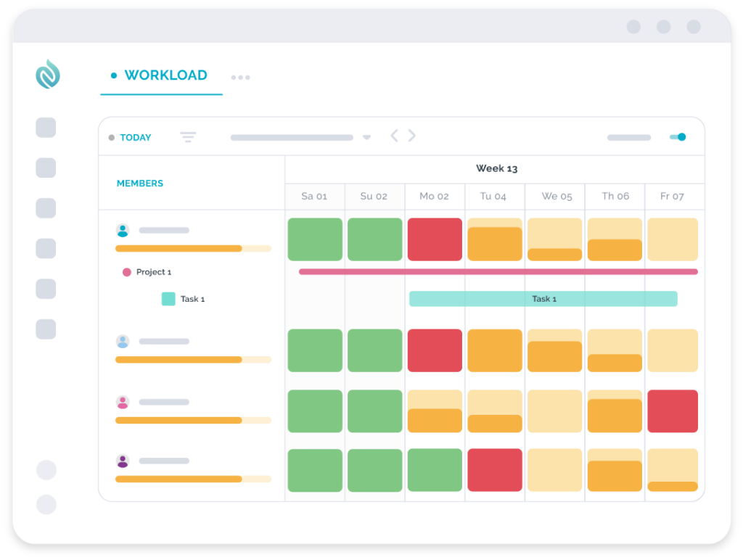743x560 pixels.
Task: Click the second sidebar square icon
Action: pyautogui.click(x=46, y=168)
